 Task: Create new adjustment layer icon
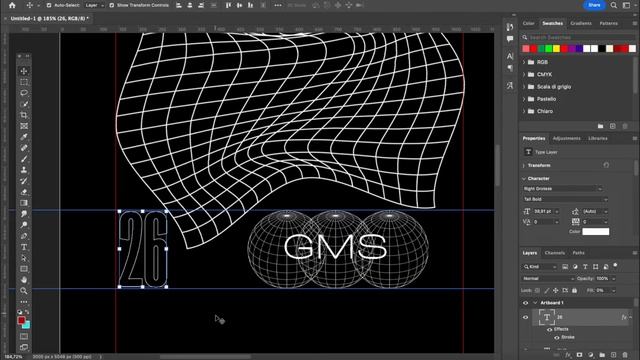point(591,355)
